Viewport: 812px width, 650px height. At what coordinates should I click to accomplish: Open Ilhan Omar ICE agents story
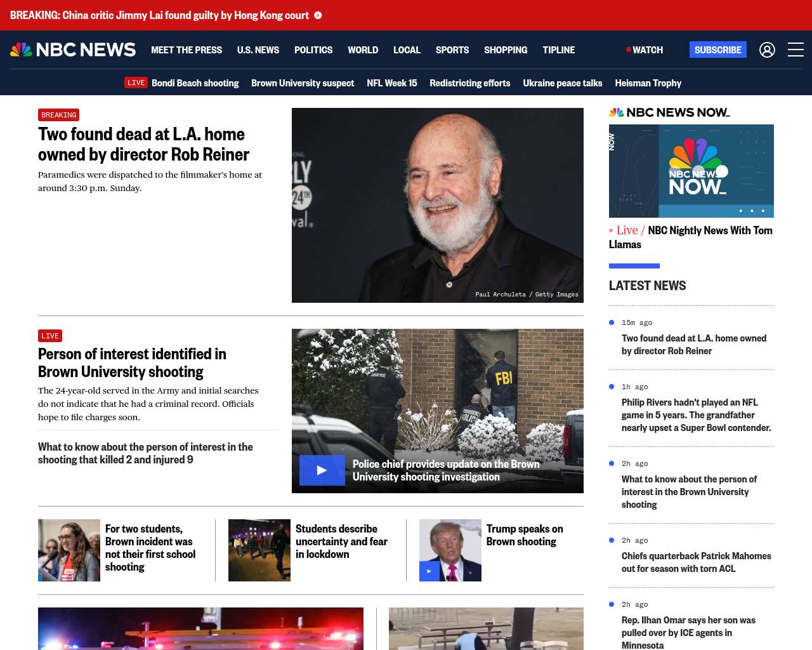[688, 632]
